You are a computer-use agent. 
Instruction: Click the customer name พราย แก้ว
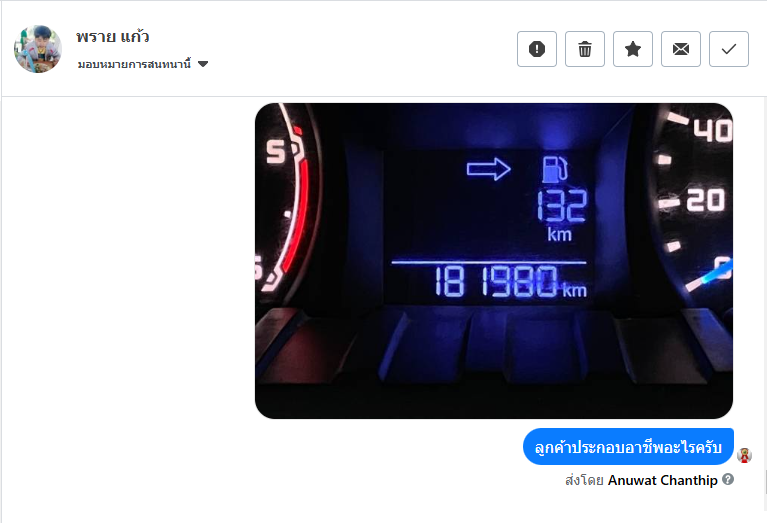[x=113, y=36]
